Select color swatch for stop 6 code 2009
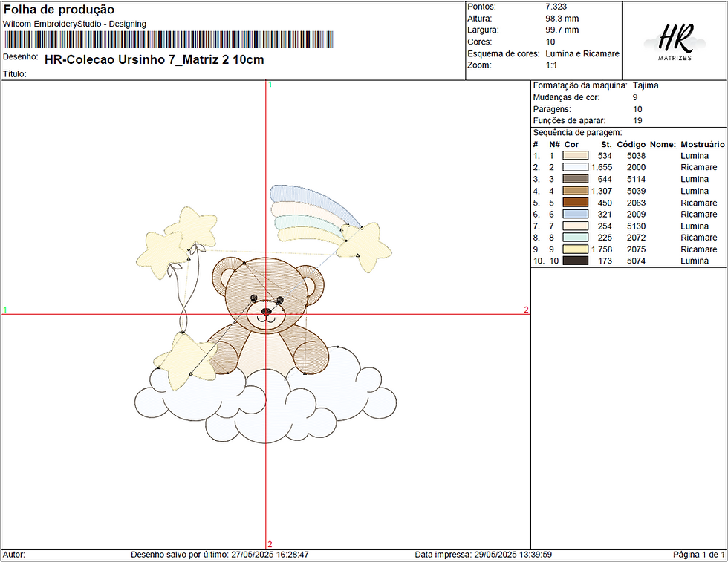 575,214
